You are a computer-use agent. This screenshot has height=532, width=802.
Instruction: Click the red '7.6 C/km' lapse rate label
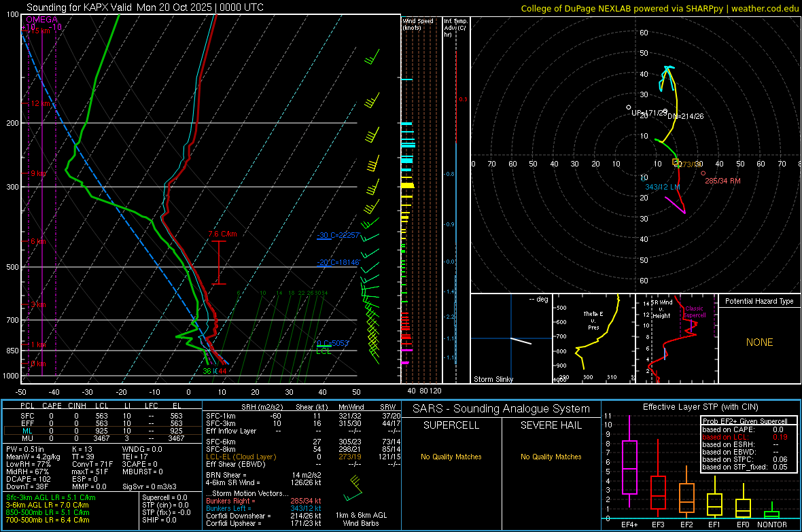[x=222, y=234]
